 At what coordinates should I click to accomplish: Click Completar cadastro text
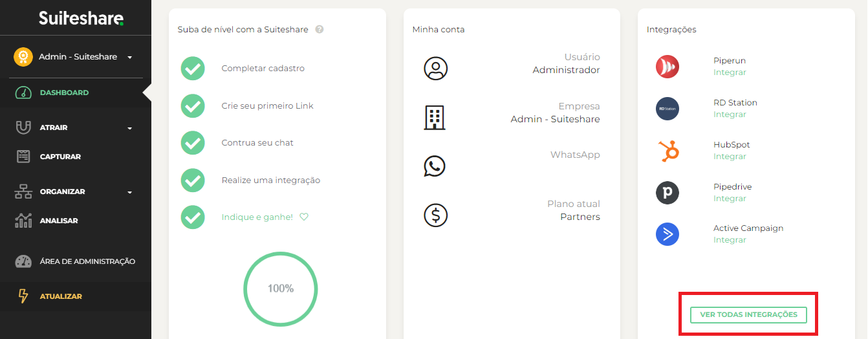pos(263,69)
